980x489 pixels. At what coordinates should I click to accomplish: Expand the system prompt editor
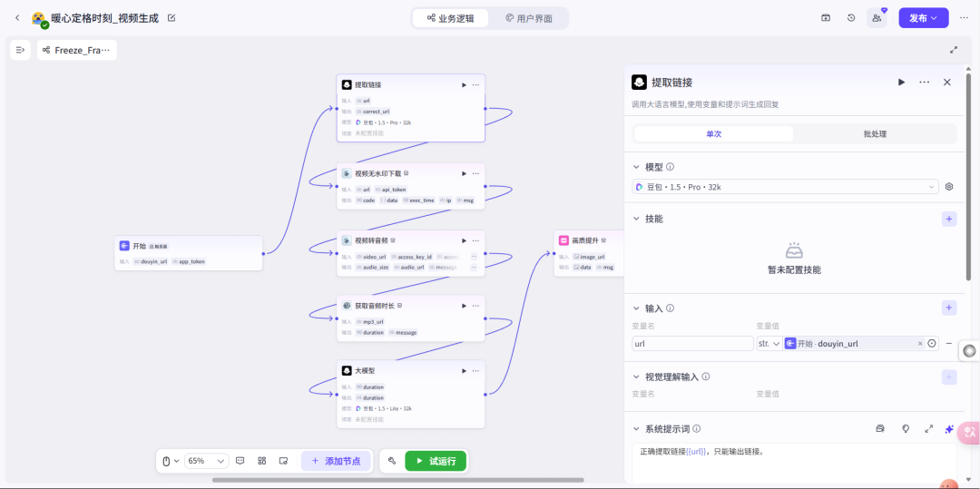pos(929,429)
